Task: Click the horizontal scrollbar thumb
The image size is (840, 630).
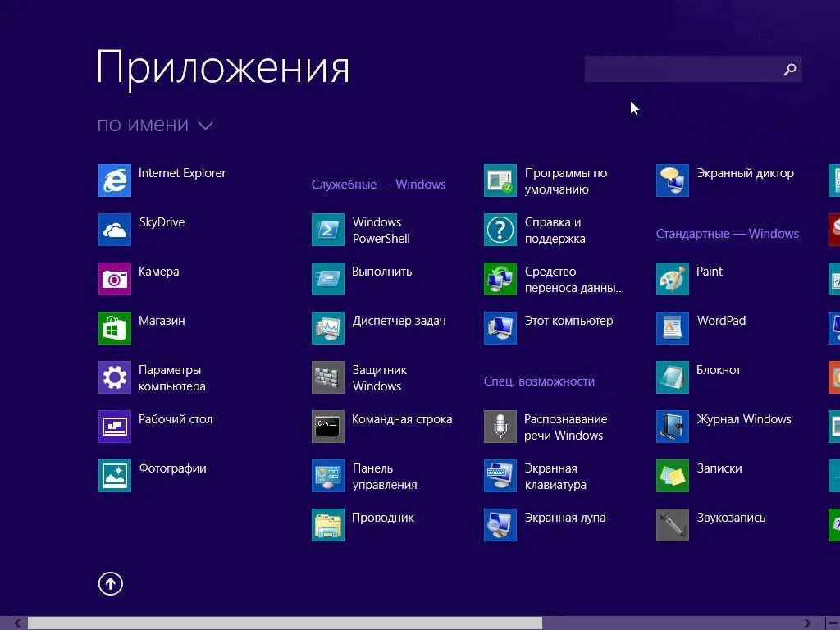Action: [x=285, y=623]
